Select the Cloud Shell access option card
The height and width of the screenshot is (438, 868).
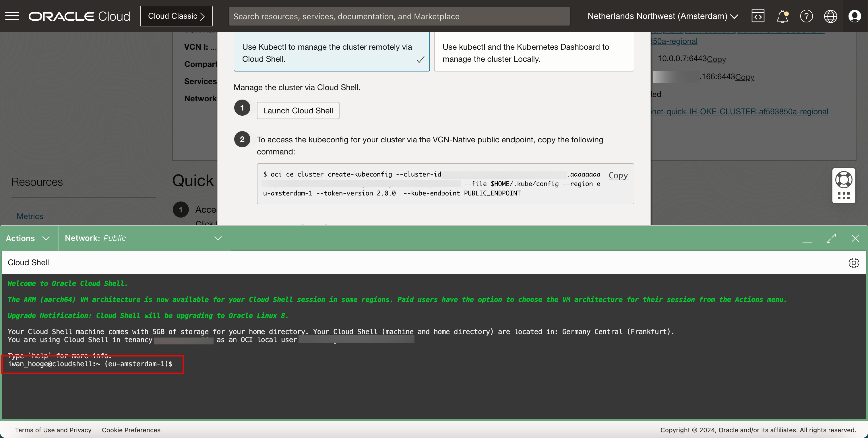tap(331, 53)
